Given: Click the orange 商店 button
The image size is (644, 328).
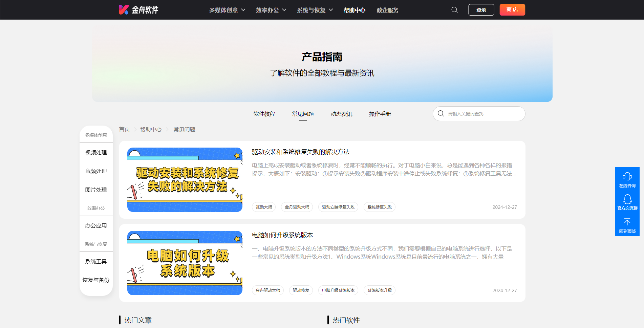Looking at the screenshot, I should point(512,10).
